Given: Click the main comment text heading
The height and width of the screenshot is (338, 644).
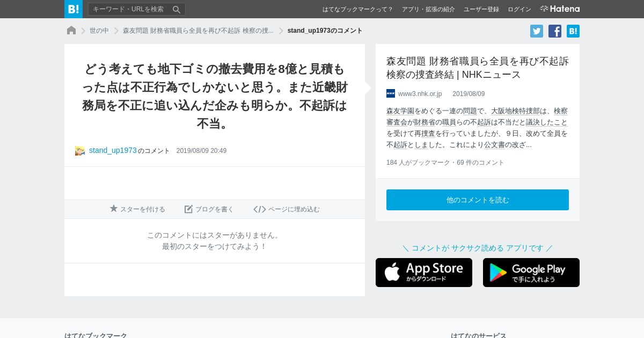Looking at the screenshot, I should [215, 96].
